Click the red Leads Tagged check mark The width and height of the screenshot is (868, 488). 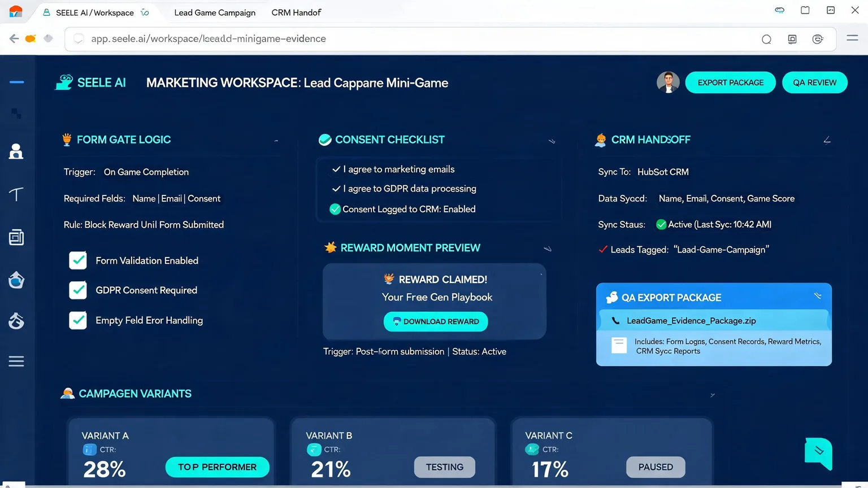[x=603, y=249]
